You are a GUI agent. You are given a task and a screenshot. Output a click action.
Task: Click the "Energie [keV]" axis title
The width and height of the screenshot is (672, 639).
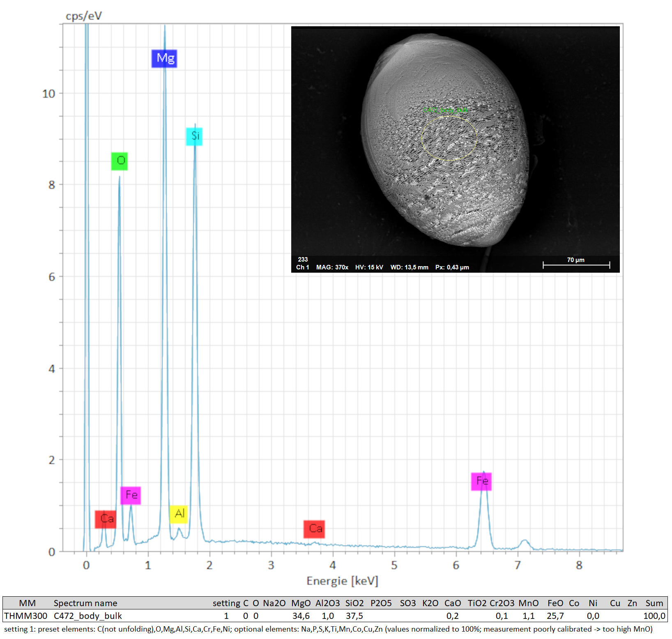coord(342,581)
